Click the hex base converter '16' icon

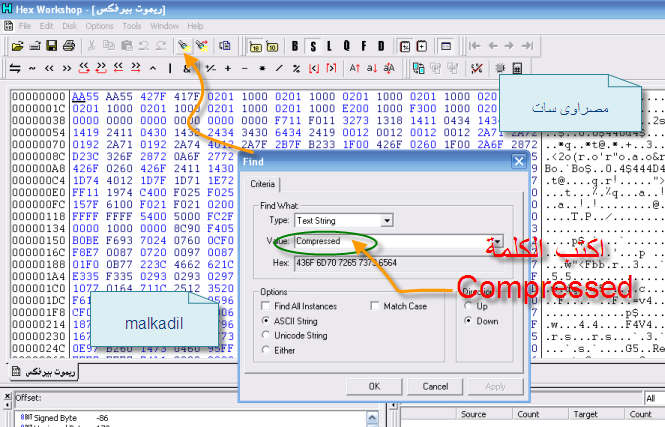click(x=255, y=47)
